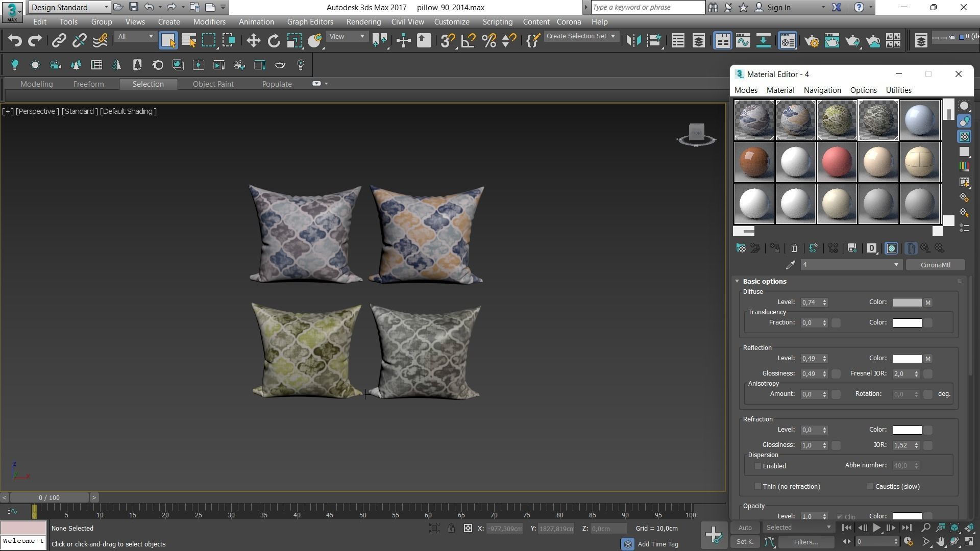Open Curve Editor from toolbar
Image resolution: width=980 pixels, height=551 pixels.
pos(743,41)
